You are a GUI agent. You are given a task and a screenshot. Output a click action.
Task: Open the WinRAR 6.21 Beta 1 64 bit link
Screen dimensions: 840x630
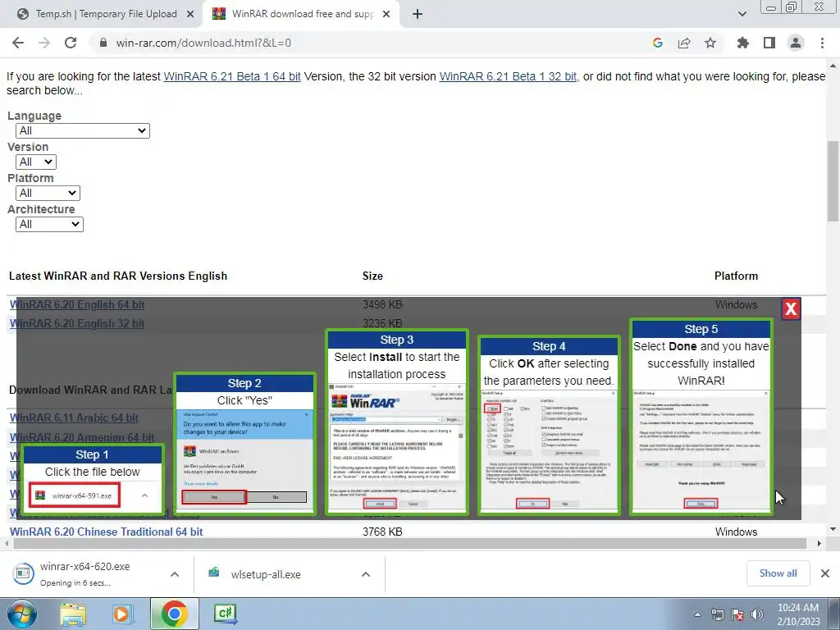tap(232, 76)
